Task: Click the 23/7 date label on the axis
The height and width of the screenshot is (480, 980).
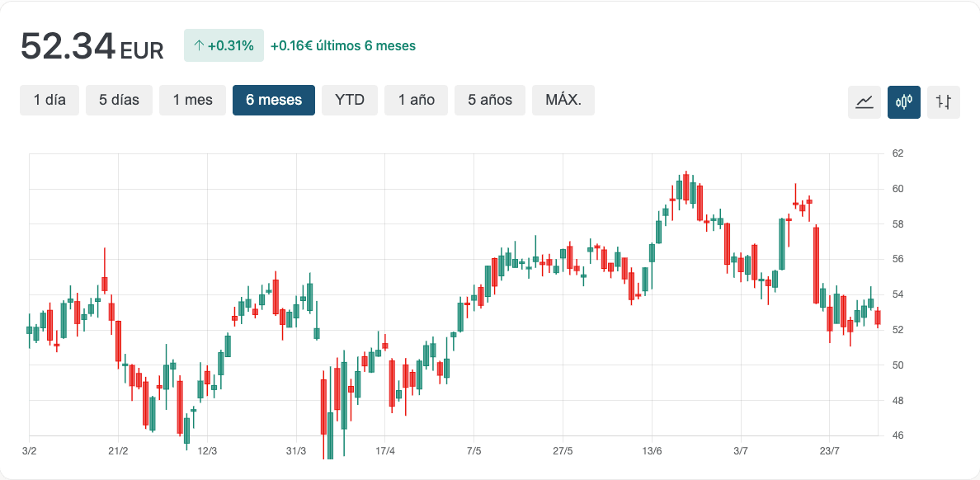Action: [830, 450]
